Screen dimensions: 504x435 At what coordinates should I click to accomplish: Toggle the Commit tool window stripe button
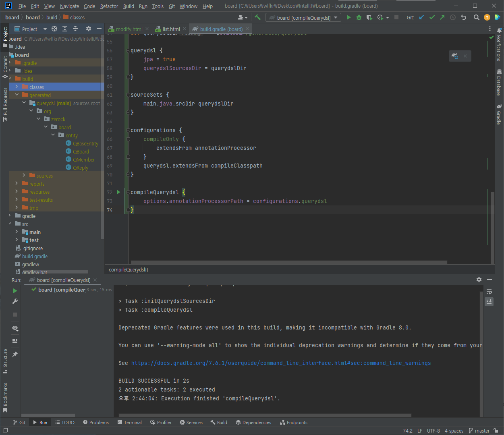(x=5, y=67)
